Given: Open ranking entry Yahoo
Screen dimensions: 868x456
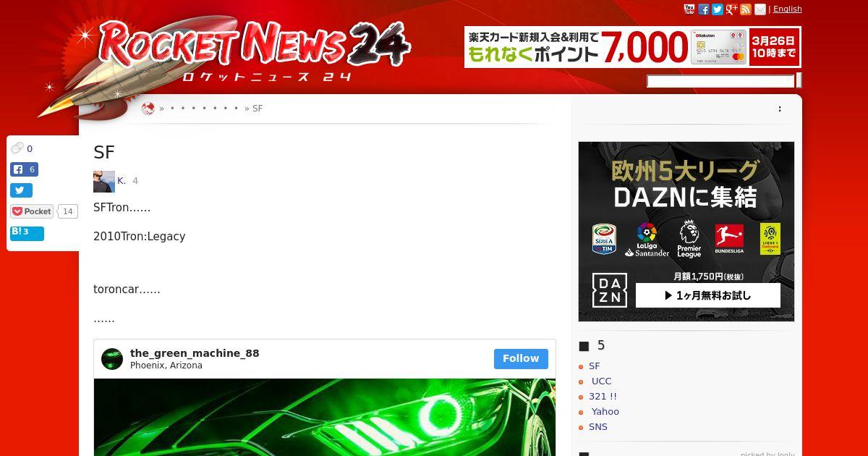Looking at the screenshot, I should 605,412.
